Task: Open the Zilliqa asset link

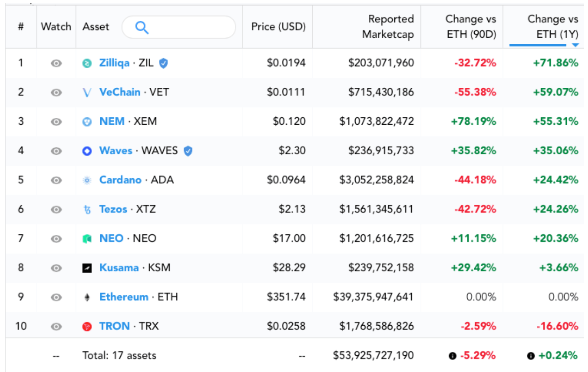Action: pyautogui.click(x=115, y=63)
